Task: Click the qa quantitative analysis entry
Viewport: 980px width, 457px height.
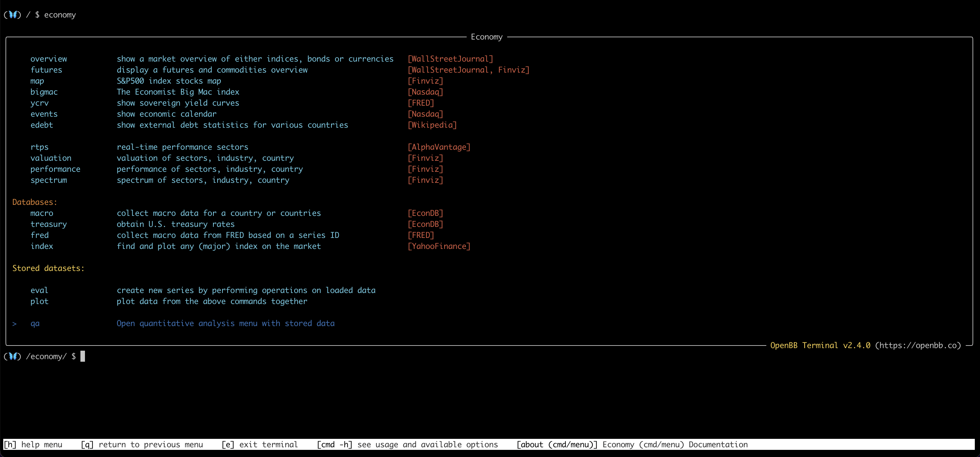Action: (35, 323)
